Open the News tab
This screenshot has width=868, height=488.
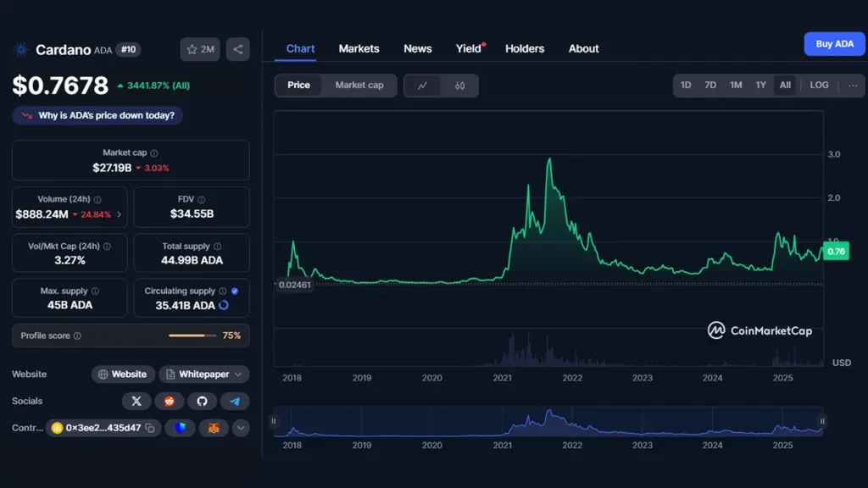[417, 48]
